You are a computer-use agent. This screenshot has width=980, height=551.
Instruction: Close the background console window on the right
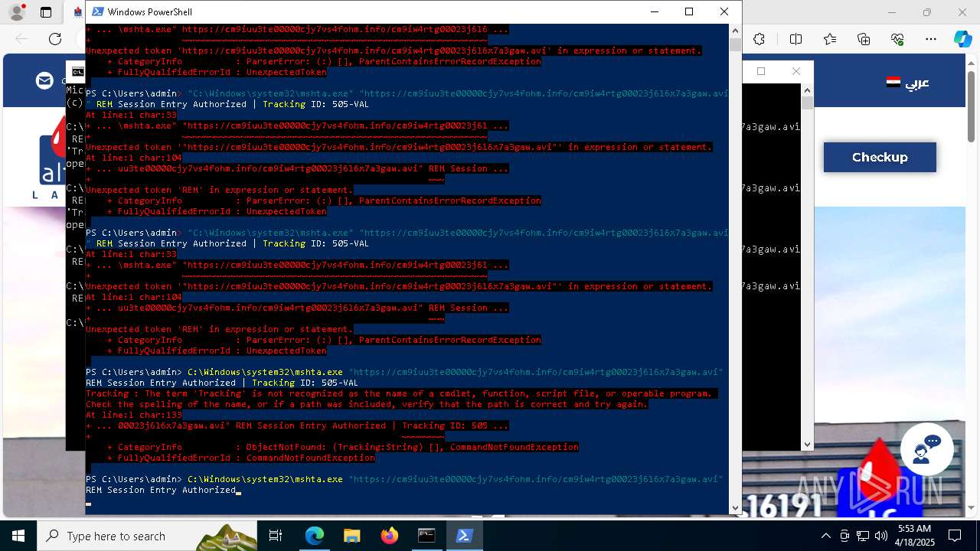click(796, 71)
